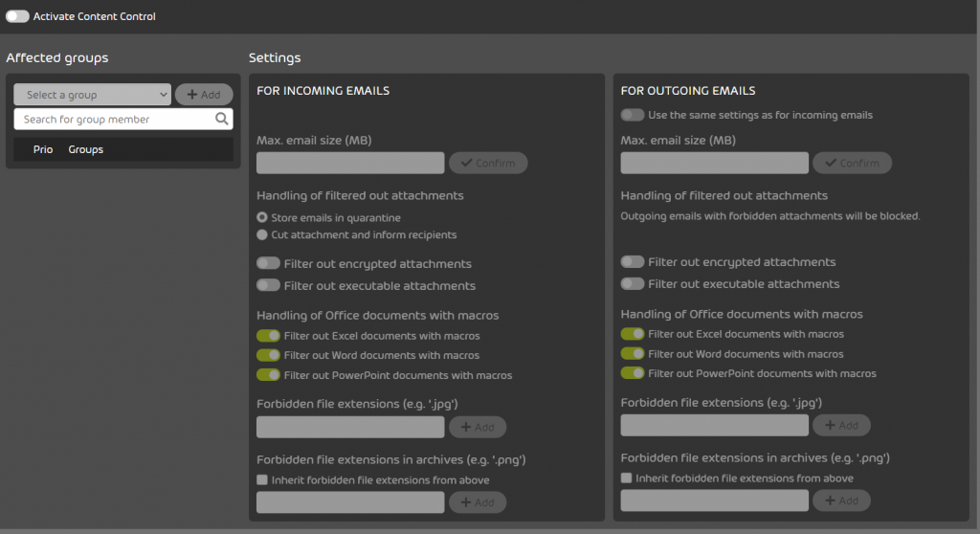Image resolution: width=980 pixels, height=534 pixels.
Task: Select Cut attachment and inform recipients
Action: [x=262, y=235]
